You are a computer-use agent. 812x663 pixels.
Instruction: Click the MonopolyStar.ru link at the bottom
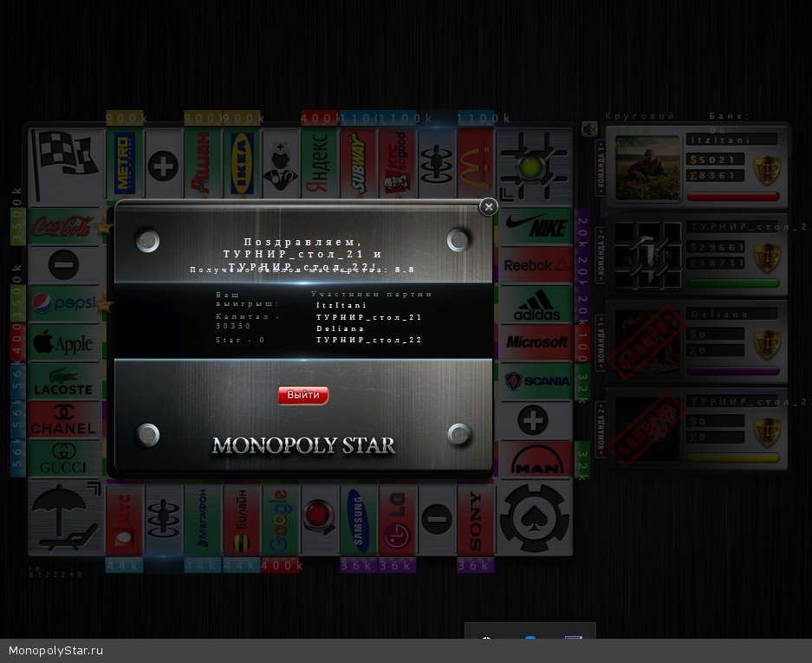56,651
